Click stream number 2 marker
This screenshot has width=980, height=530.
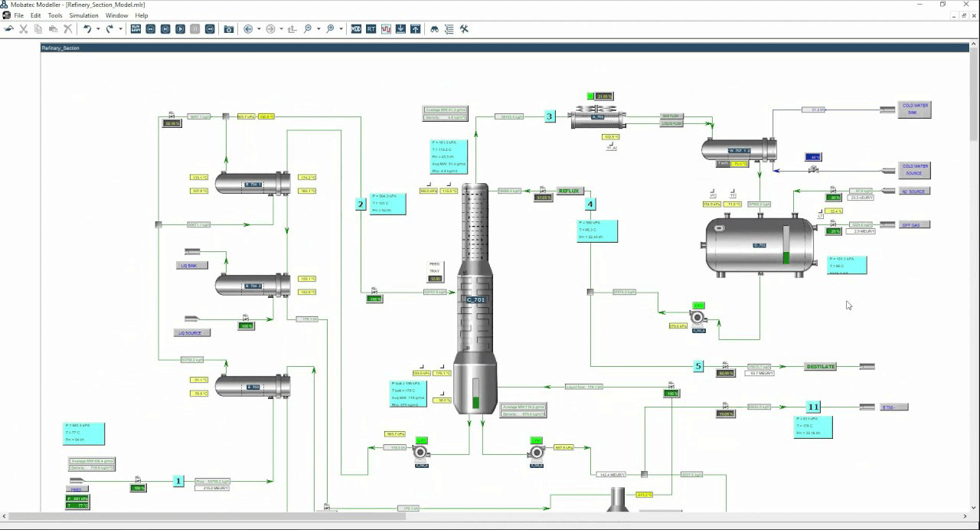coord(360,204)
